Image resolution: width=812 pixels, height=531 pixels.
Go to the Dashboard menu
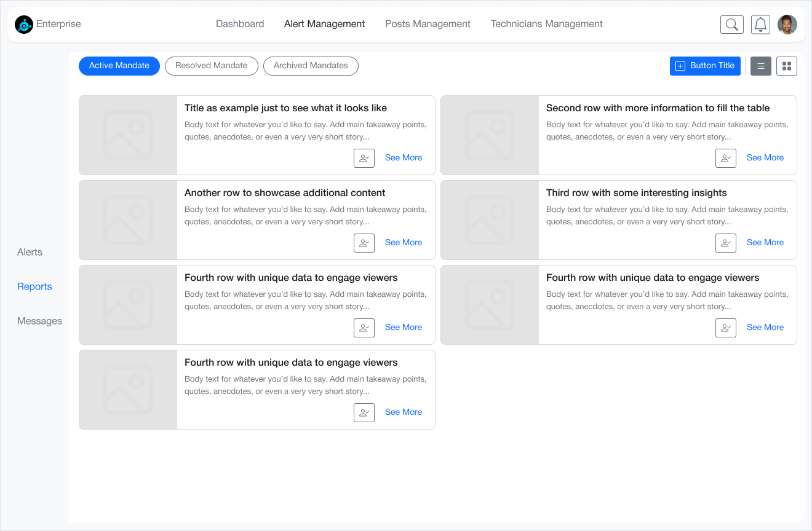(240, 24)
